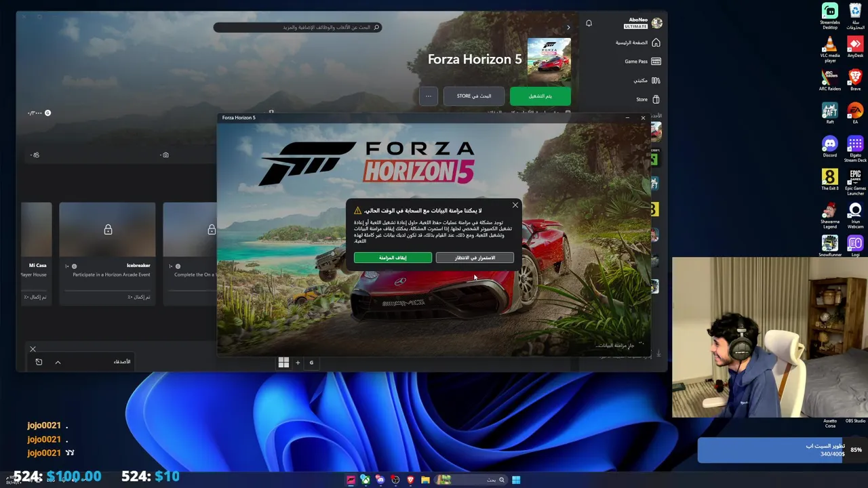Open the Mi Casa achievement card
868x488 pixels.
coord(36,253)
